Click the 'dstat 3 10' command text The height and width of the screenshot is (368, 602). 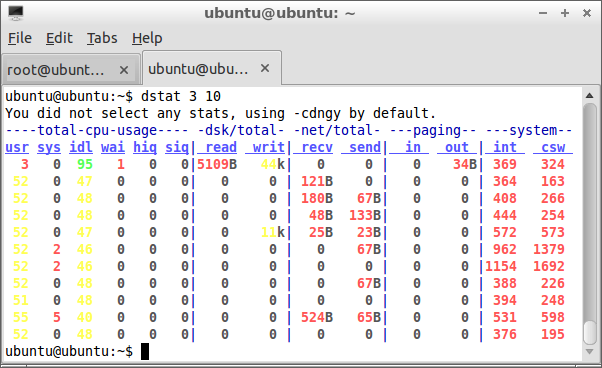coord(181,96)
